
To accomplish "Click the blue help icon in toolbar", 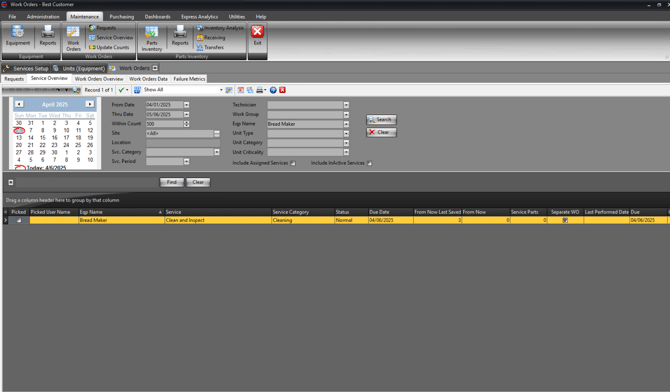I will tap(273, 90).
